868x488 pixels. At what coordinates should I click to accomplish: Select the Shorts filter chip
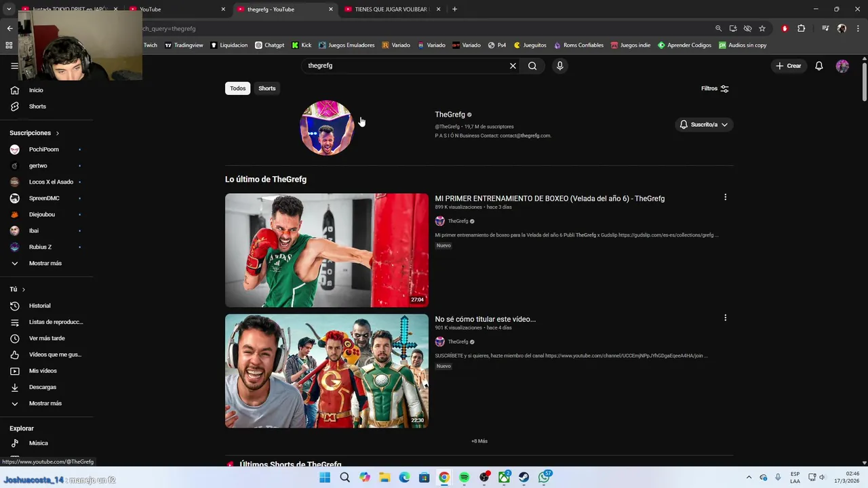(x=267, y=88)
